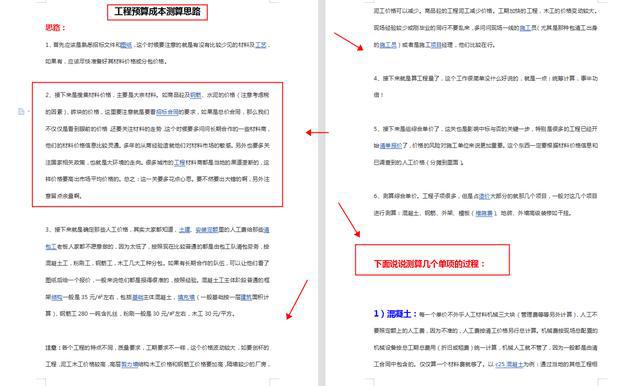Image resolution: width=640 pixels, height=386 pixels.
Task: Select the red heading 下面说说测算几个单项的过程
Action: tap(429, 264)
